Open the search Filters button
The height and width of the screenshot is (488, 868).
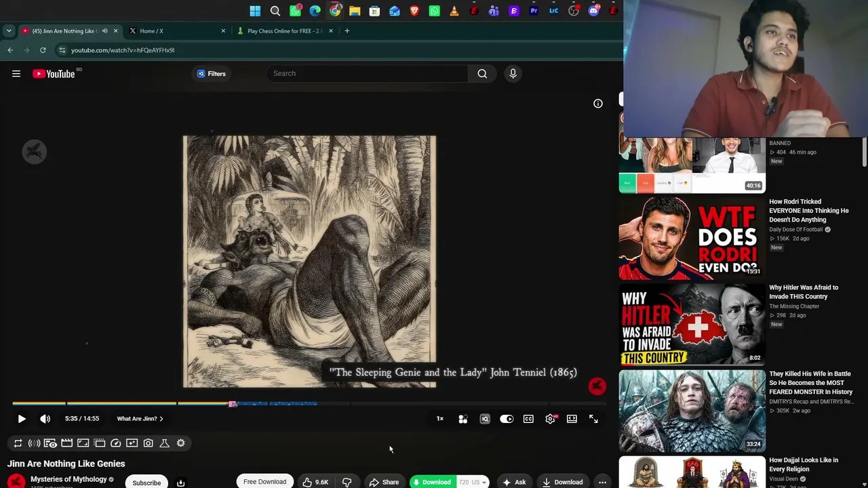(212, 74)
